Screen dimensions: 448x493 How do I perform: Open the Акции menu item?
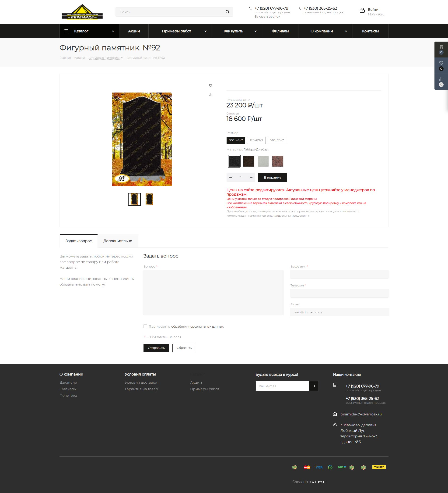[x=134, y=31]
